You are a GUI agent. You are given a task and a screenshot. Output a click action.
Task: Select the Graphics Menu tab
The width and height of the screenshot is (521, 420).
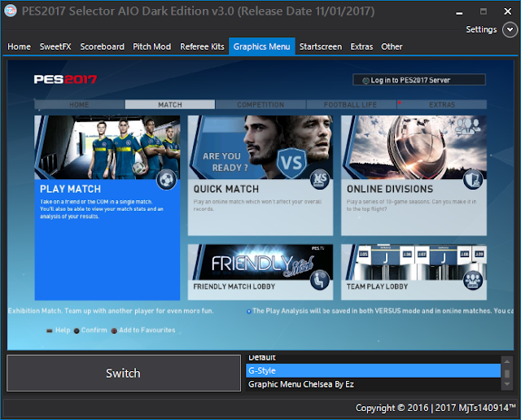[262, 46]
